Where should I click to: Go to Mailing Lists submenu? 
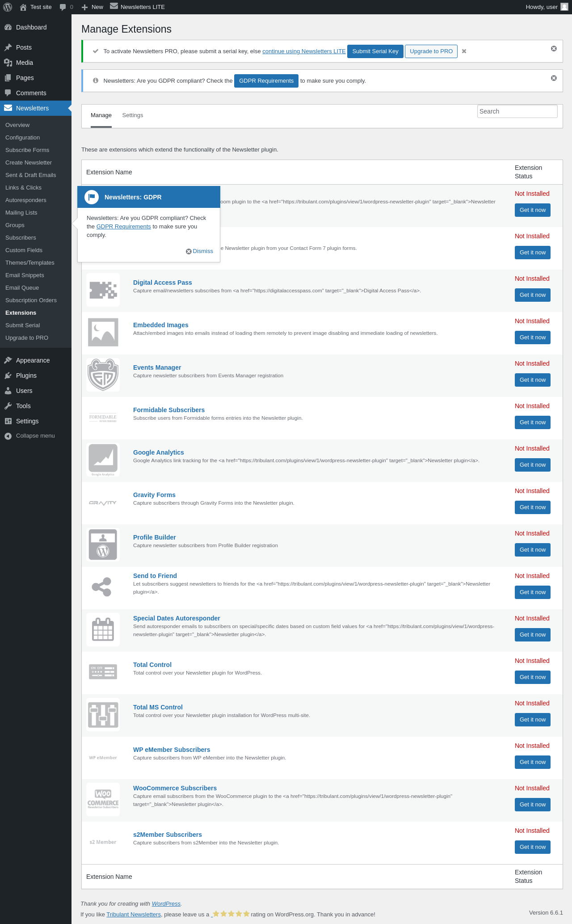[21, 213]
